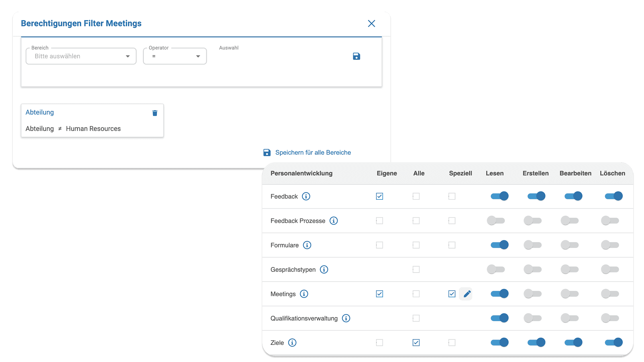
Task: Disable Löschen toggle for Ziele
Action: (613, 342)
